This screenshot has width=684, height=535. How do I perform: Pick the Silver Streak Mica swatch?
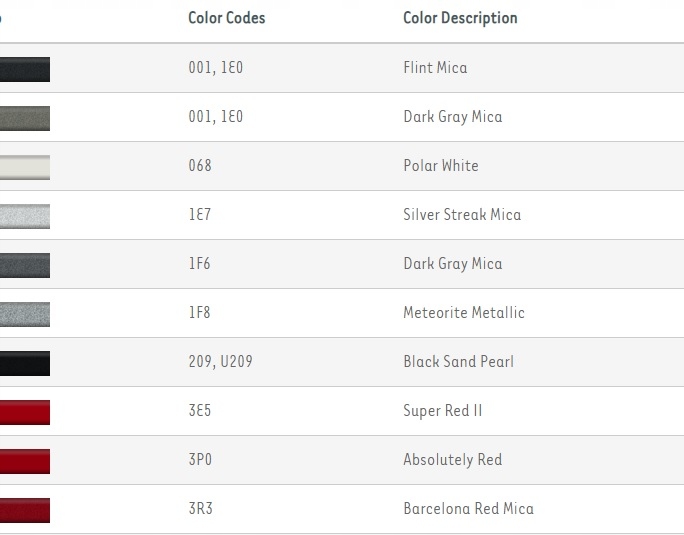coord(25,216)
